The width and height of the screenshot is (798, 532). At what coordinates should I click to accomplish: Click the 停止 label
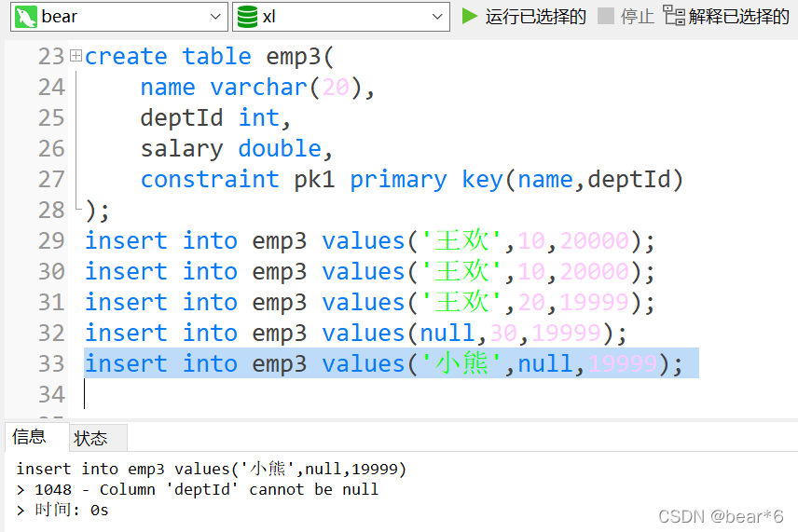click(637, 16)
